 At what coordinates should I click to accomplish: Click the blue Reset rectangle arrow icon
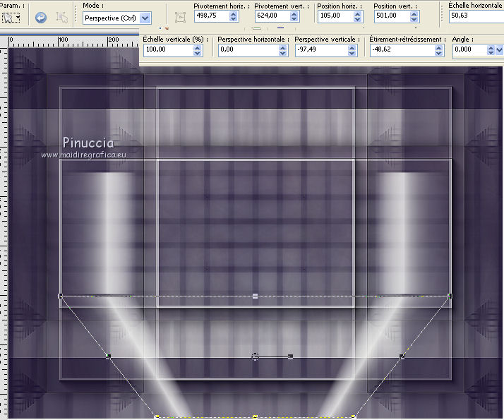40,18
